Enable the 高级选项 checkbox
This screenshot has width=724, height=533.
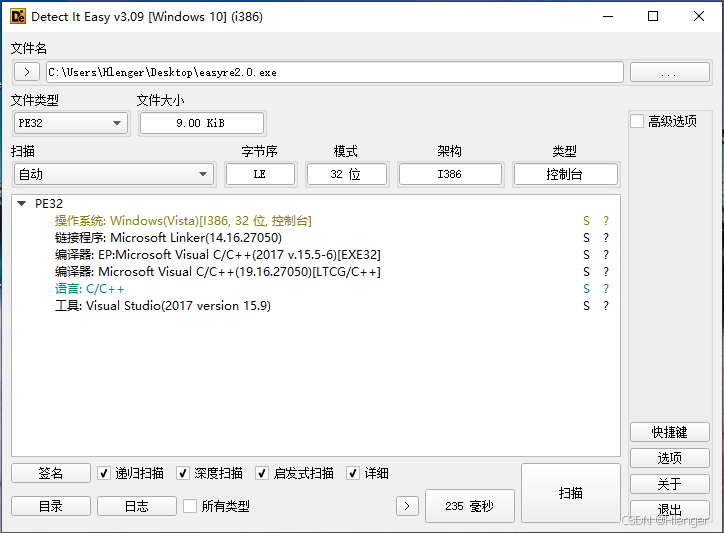point(637,121)
